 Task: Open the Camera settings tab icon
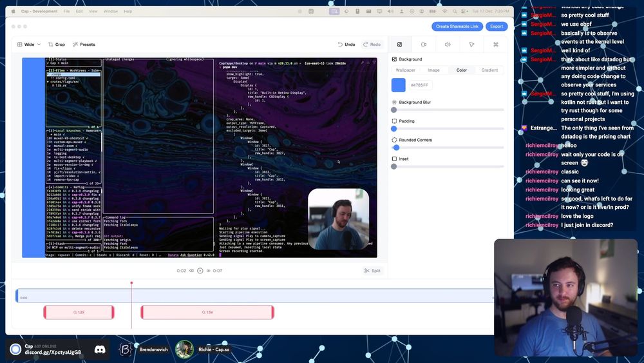click(424, 44)
